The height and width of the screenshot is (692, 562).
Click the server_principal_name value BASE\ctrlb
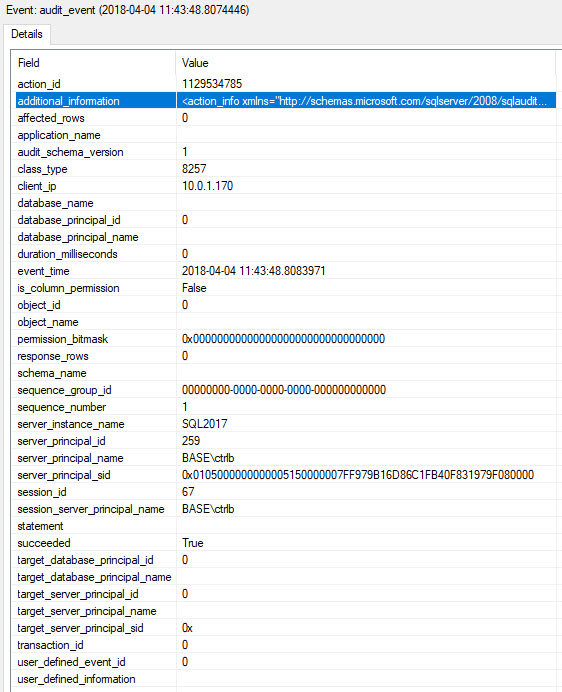208,458
